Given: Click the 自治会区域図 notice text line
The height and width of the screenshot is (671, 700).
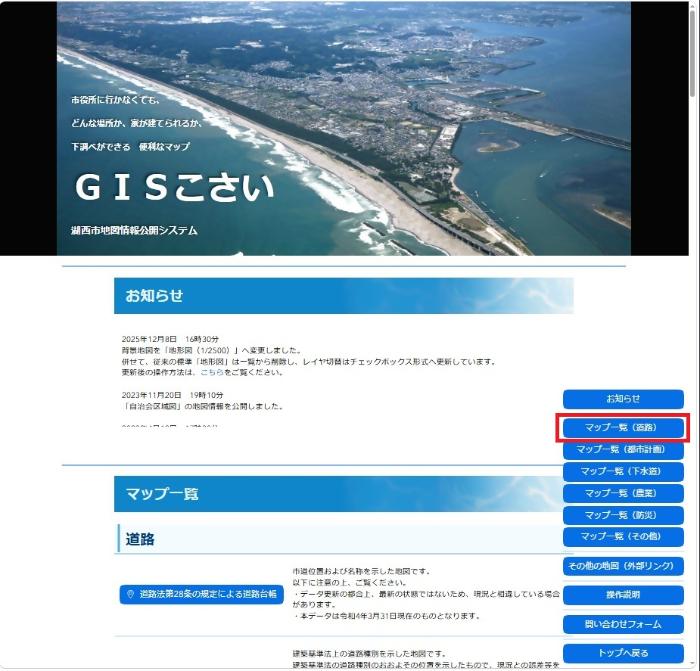Looking at the screenshot, I should tap(202, 406).
